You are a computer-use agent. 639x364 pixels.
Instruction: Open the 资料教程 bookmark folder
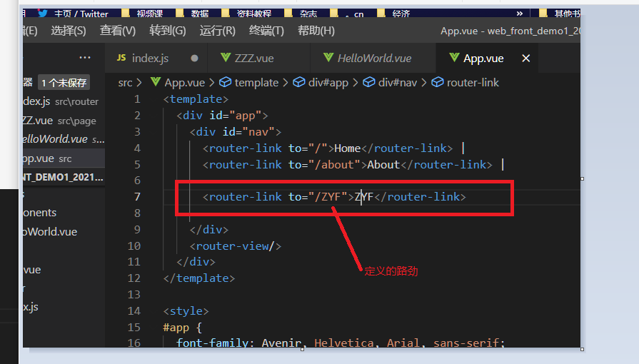(x=247, y=14)
